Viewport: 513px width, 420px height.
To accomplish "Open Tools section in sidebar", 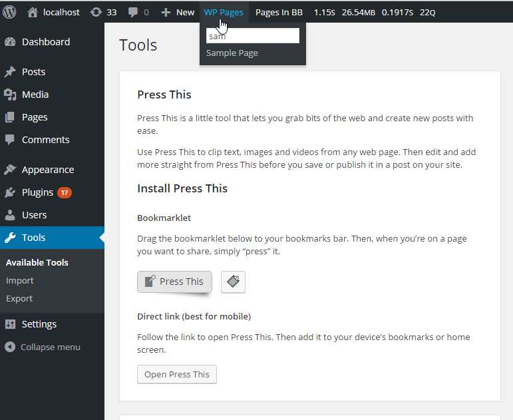I will tap(33, 238).
